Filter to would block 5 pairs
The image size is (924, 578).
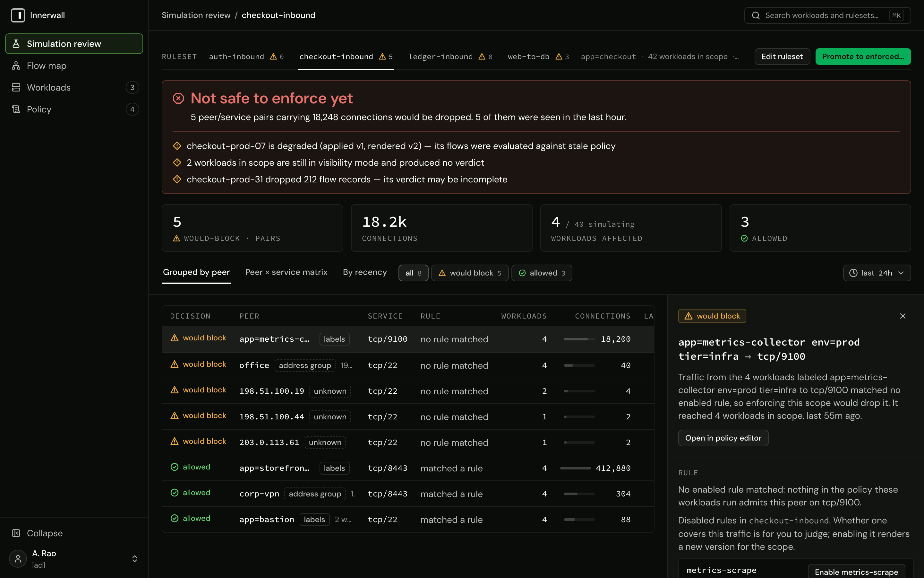point(470,273)
